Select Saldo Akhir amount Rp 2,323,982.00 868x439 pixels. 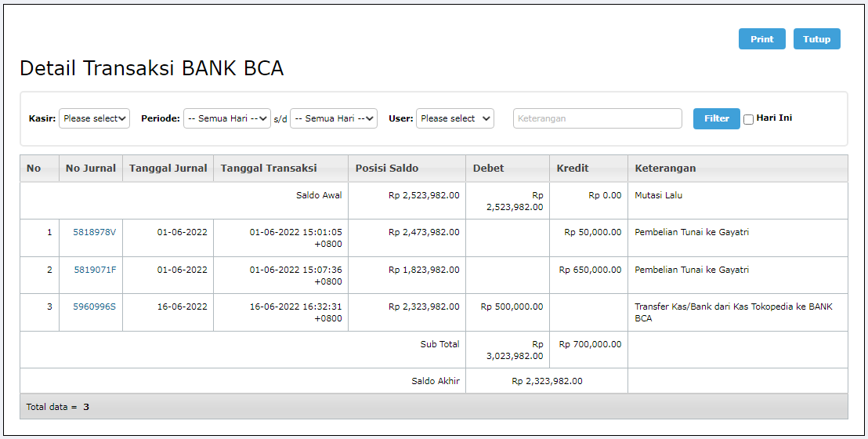[x=547, y=381]
